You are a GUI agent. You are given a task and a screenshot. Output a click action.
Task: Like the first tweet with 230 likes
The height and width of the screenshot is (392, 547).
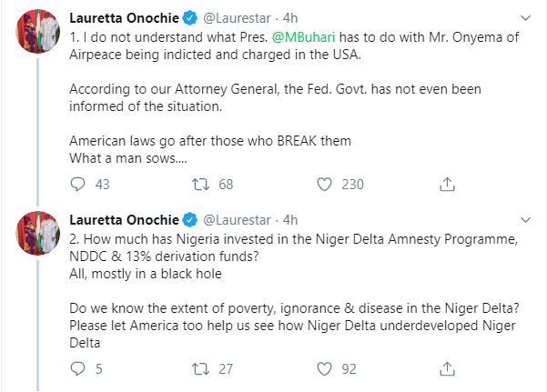click(x=324, y=185)
